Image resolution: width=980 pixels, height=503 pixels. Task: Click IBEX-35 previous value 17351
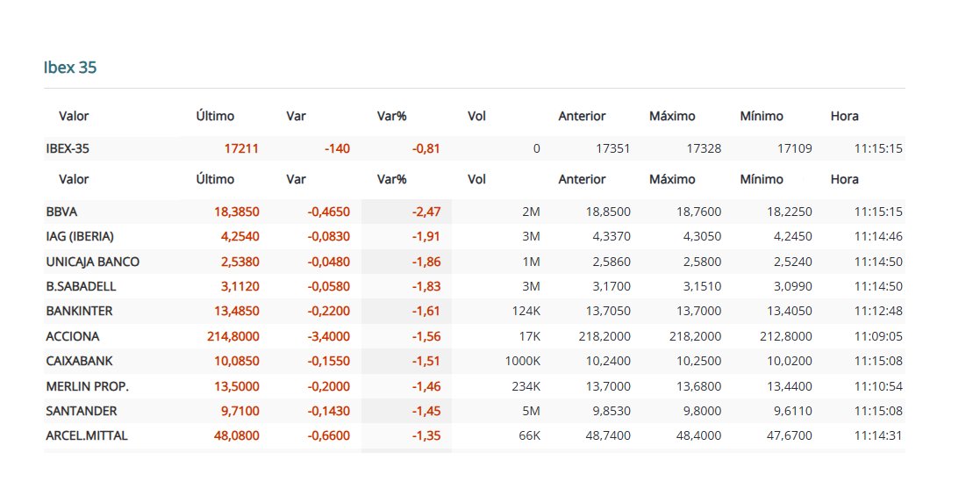coord(613,148)
